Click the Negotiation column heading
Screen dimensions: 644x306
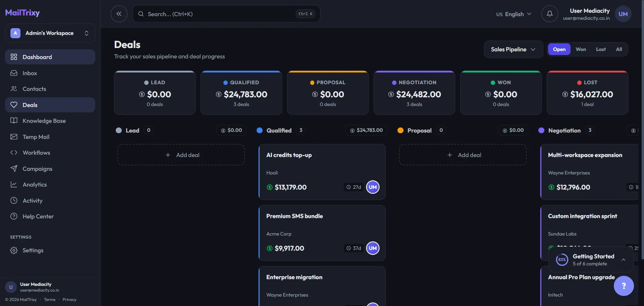point(564,131)
